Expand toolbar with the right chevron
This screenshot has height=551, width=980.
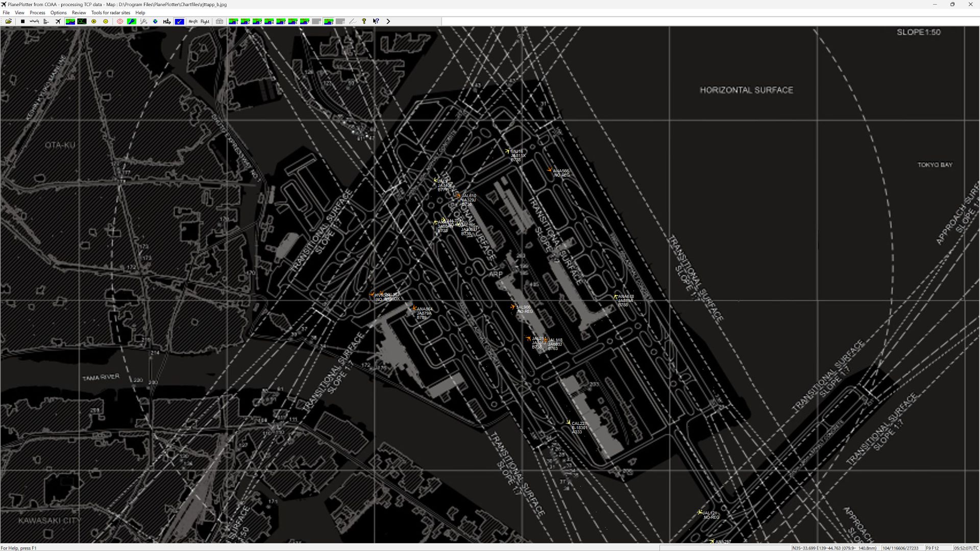coord(388,21)
